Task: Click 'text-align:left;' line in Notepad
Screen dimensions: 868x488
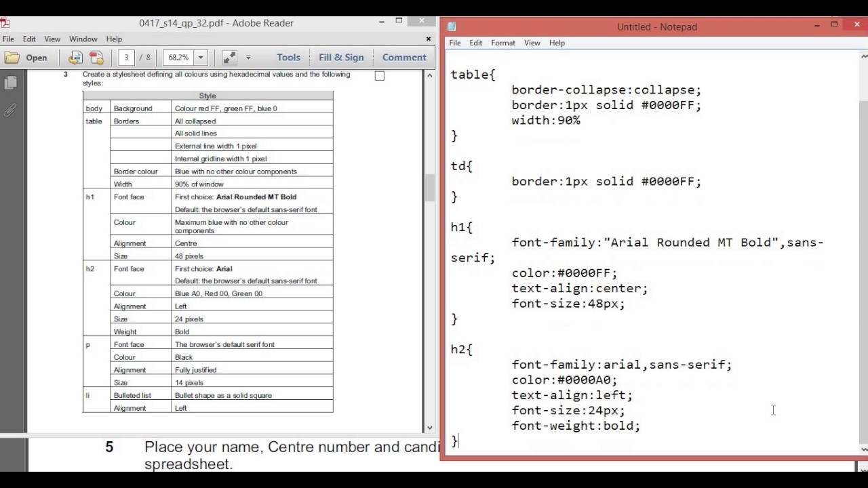Action: 572,395
